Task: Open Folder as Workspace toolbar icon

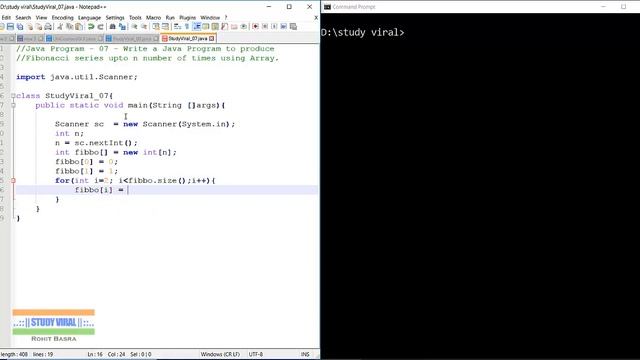Action: (x=234, y=27)
